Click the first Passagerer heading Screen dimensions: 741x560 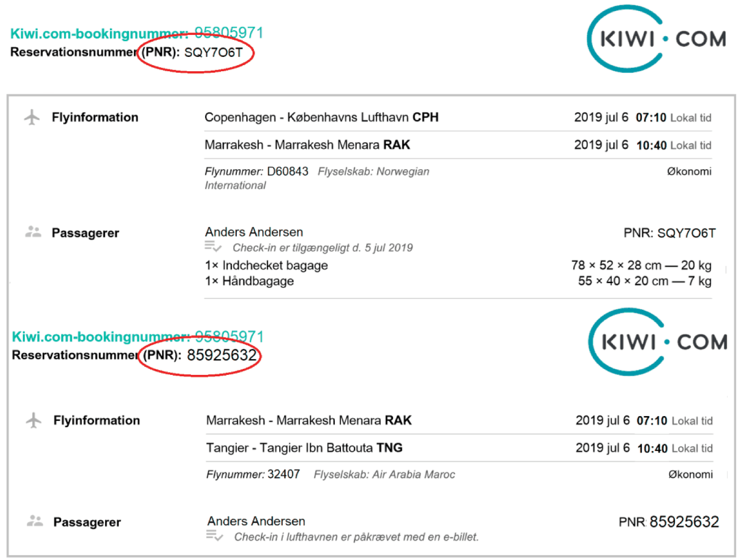(x=86, y=233)
